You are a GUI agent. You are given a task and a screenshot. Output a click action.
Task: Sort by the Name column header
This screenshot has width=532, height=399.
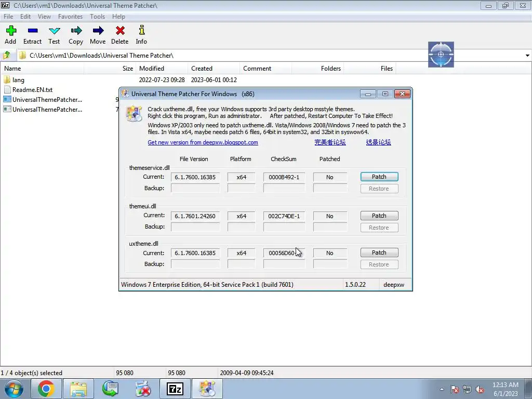pos(42,69)
